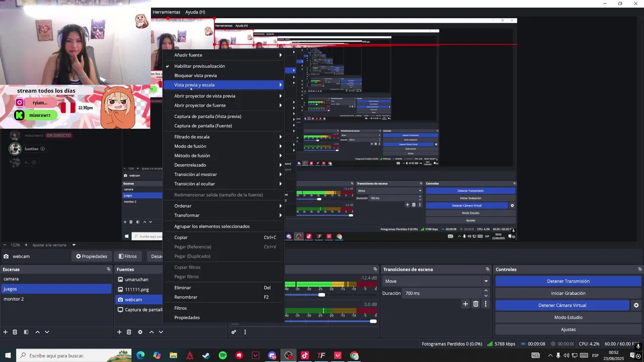The height and width of the screenshot is (362, 644).
Task: Adjust the lower mixer volume slider handle
Action: pyautogui.click(x=373, y=321)
